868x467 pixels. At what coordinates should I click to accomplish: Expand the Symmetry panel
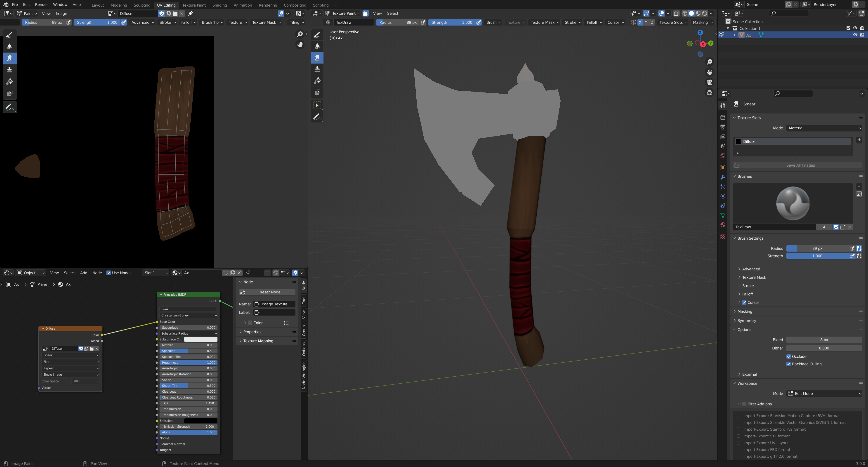[x=746, y=321]
